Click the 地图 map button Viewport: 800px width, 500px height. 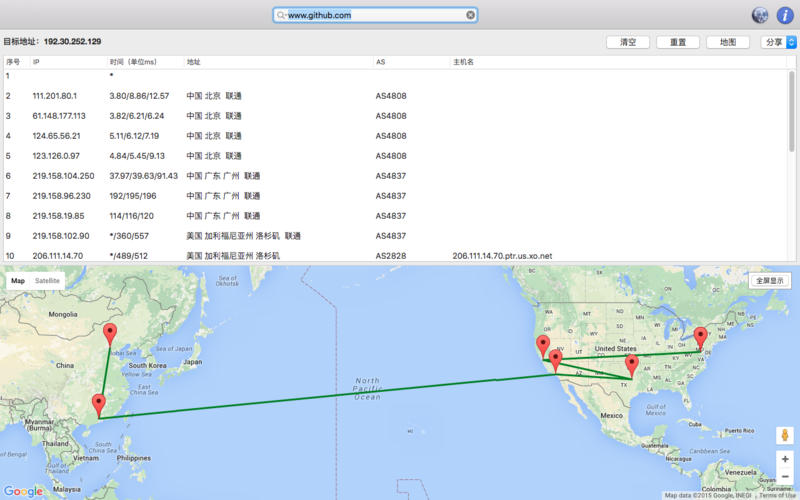[727, 42]
